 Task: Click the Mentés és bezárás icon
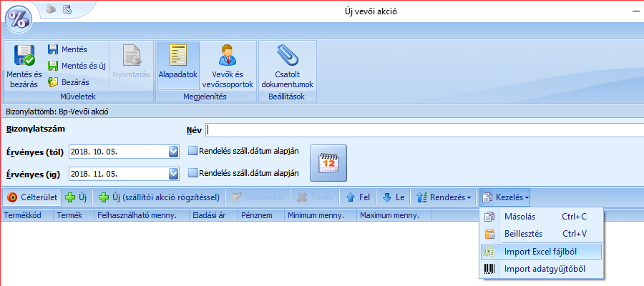pos(24,57)
